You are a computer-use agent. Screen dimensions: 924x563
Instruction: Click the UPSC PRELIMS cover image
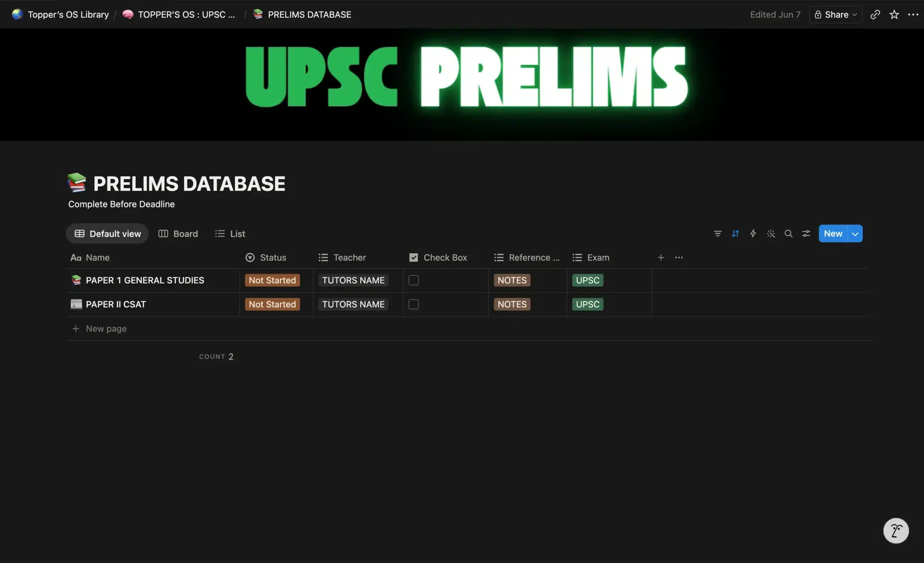point(462,85)
